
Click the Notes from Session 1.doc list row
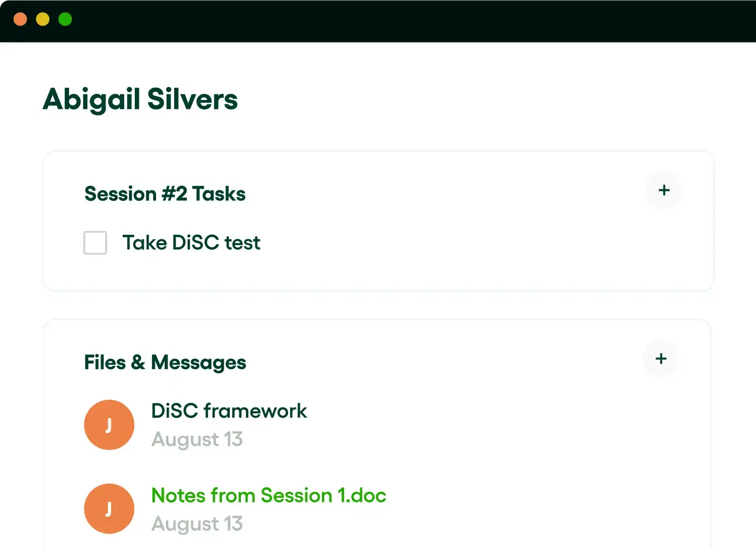pos(377,508)
